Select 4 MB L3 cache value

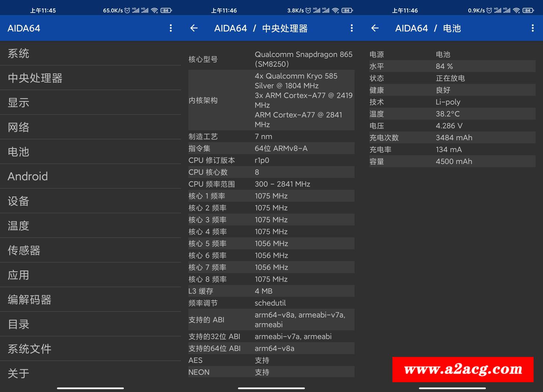(x=264, y=291)
